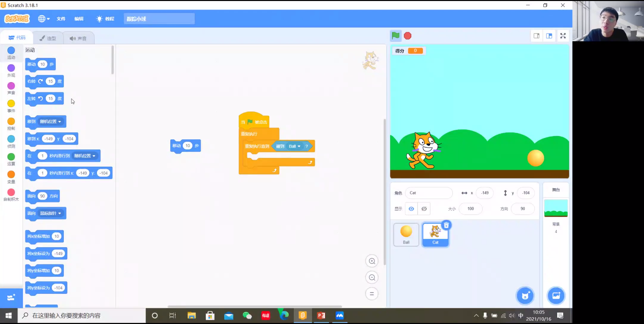Image resolution: width=644 pixels, height=324 pixels.
Task: Expand the 随机位置 dropdown in 移到 block
Action: [x=60, y=122]
